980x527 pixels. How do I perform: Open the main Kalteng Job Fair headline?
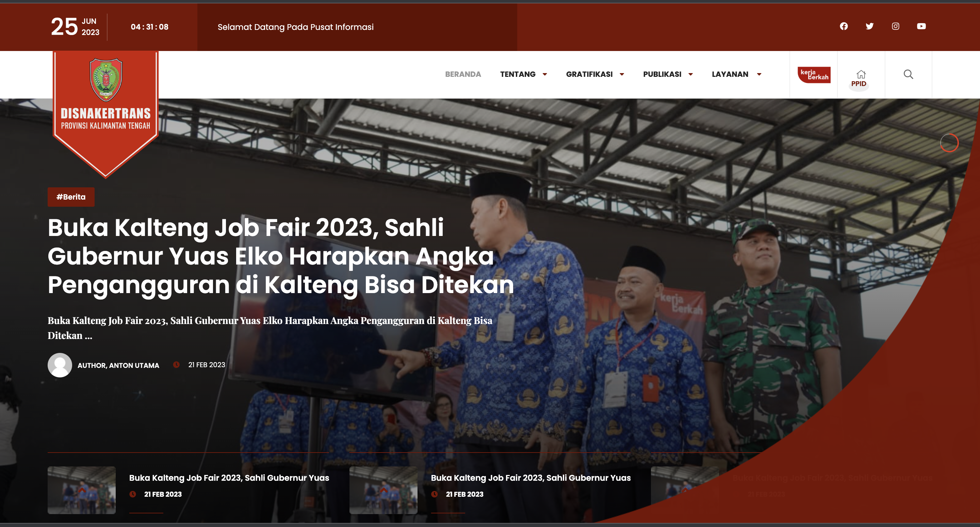point(281,256)
